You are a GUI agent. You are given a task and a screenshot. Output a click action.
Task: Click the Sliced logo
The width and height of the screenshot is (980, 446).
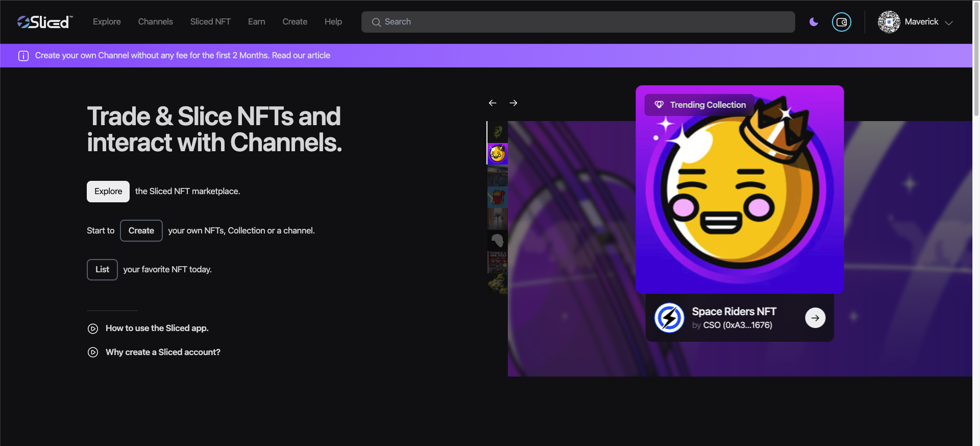pos(45,22)
